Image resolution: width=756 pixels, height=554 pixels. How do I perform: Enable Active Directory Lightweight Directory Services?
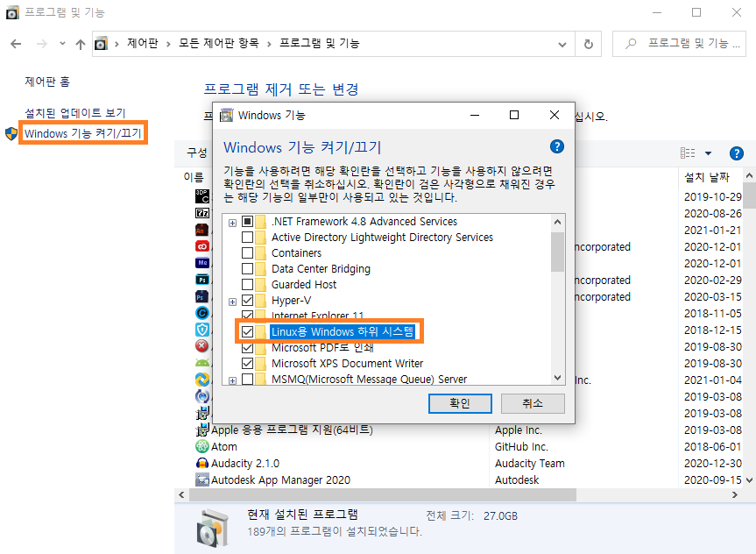coord(247,238)
